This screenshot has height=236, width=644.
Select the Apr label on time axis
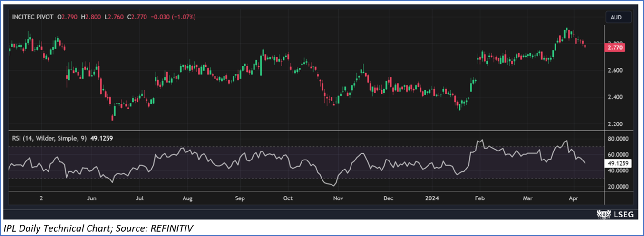coord(573,198)
